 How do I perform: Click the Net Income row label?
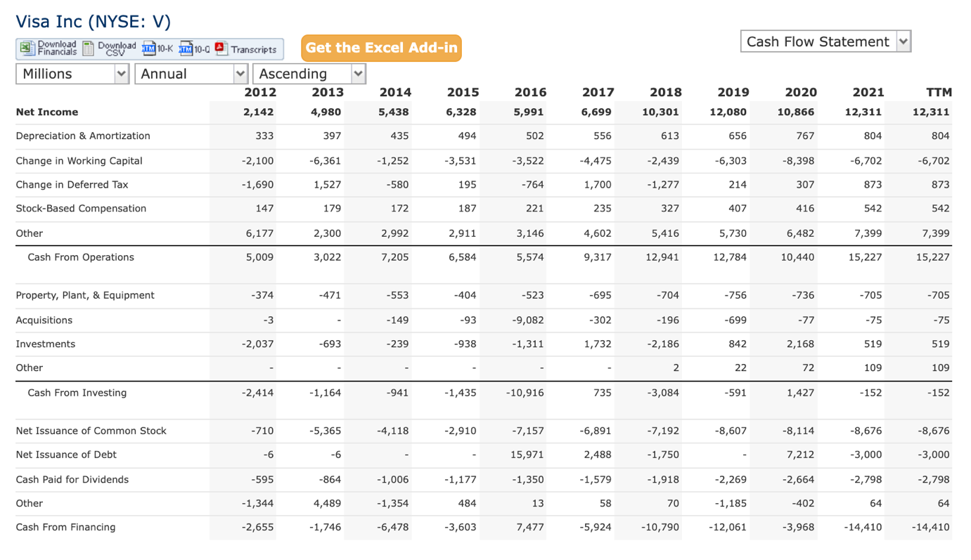47,112
